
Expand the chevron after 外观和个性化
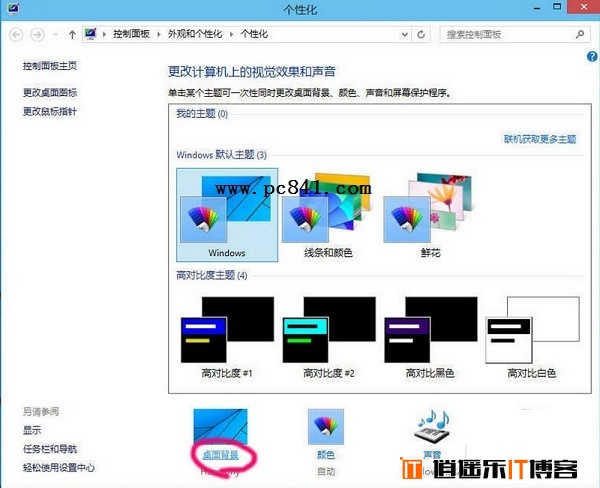(231, 34)
